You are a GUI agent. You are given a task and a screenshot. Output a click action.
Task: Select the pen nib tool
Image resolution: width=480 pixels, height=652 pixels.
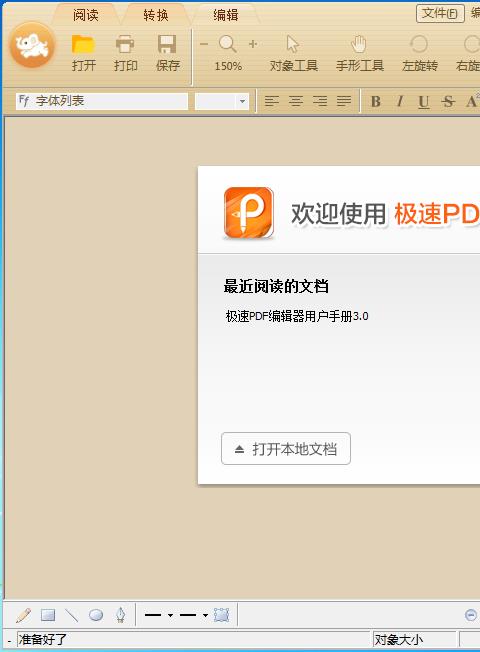[x=121, y=615]
